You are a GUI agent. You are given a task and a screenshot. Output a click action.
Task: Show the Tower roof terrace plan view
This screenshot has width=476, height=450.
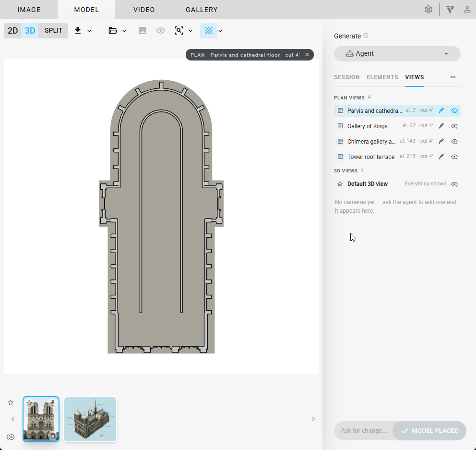(x=454, y=157)
